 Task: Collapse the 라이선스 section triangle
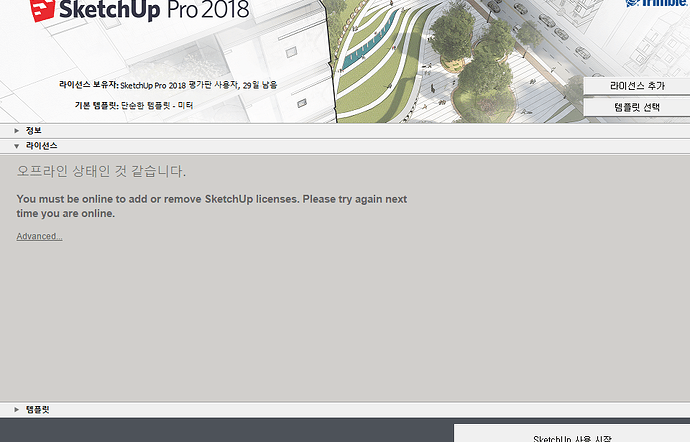[16, 146]
